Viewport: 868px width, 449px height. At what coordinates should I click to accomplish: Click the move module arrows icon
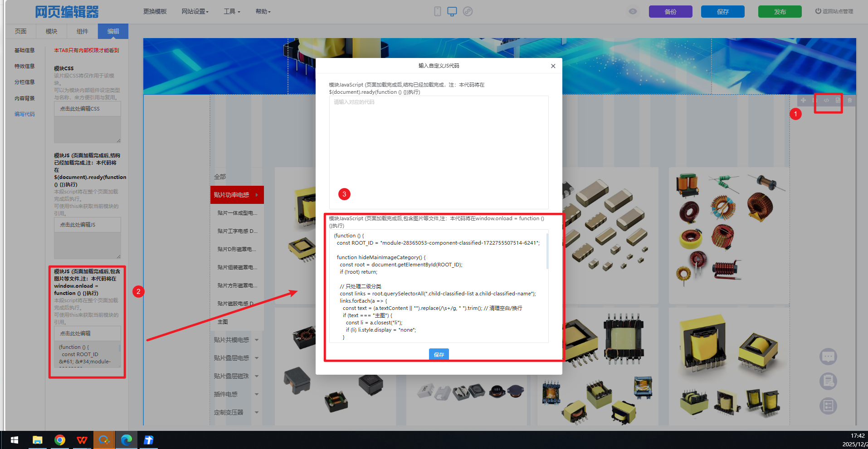click(803, 100)
